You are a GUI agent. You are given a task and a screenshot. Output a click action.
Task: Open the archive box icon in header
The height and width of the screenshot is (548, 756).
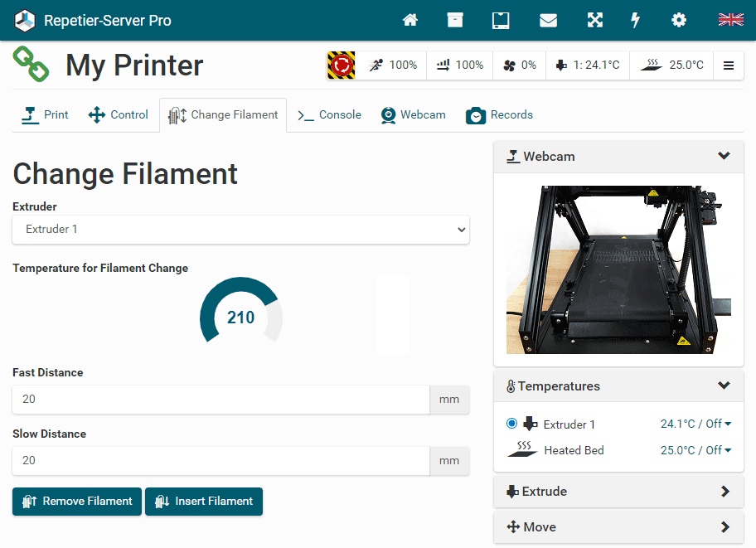(x=455, y=21)
